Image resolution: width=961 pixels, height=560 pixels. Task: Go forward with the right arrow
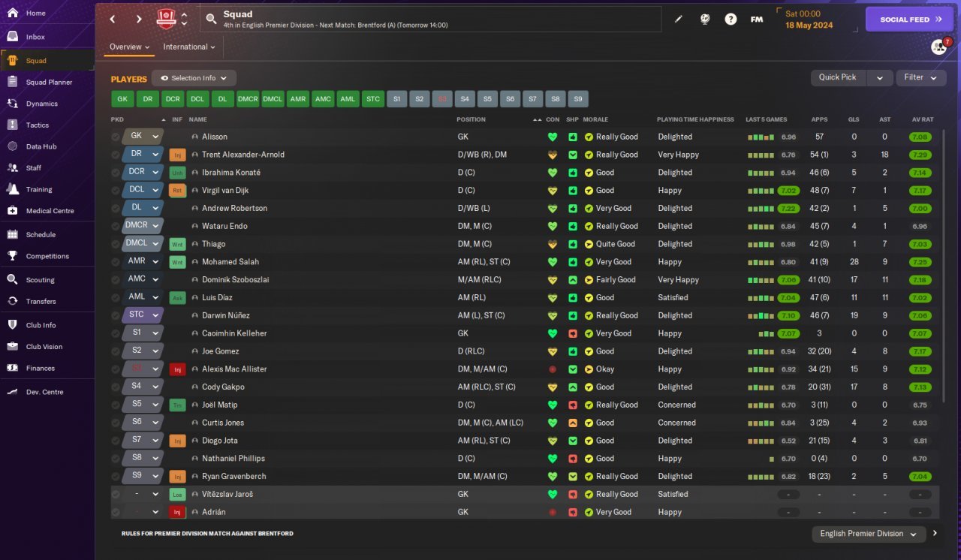pos(139,20)
